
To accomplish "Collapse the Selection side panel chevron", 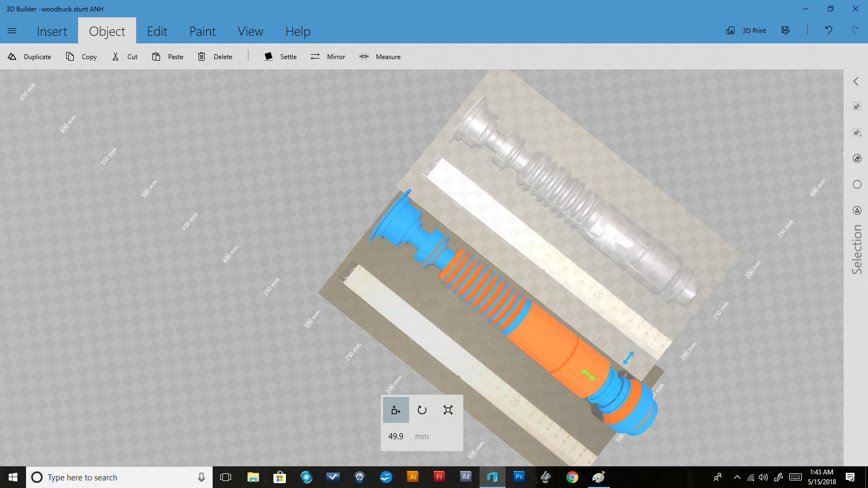I will [856, 81].
